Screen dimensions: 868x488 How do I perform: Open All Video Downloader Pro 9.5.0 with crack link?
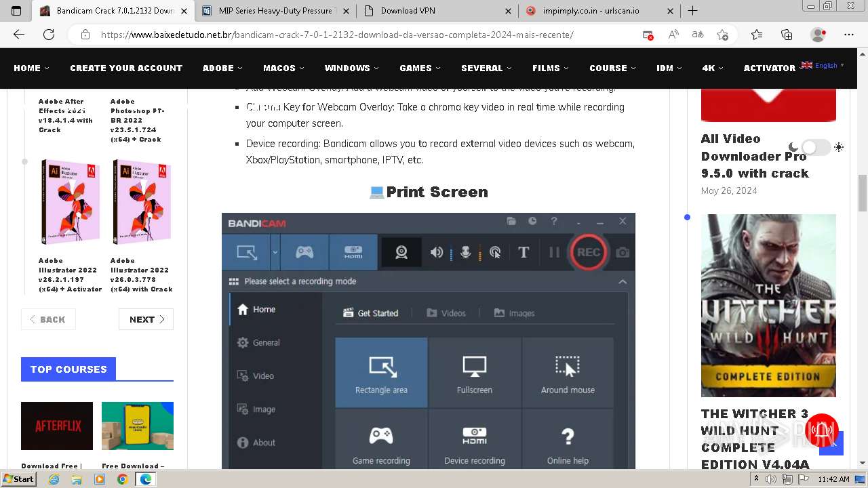(x=755, y=156)
